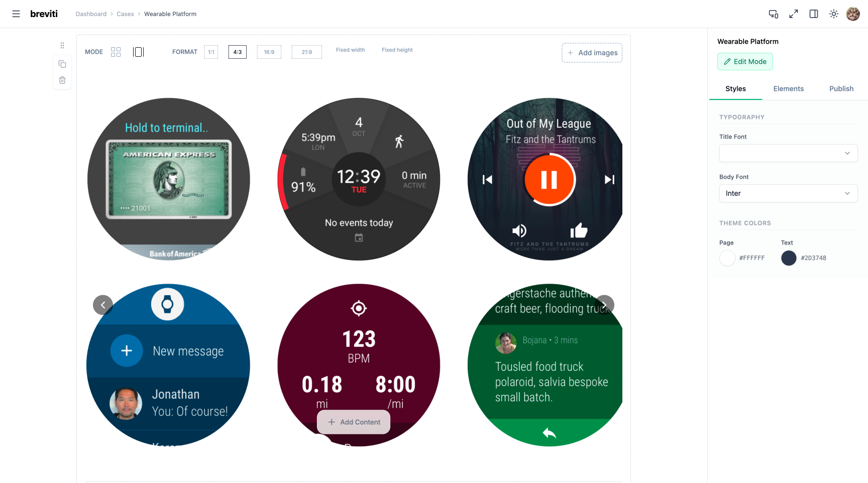Choose the 16:9 format
Image resolution: width=868 pixels, height=483 pixels.
click(269, 52)
